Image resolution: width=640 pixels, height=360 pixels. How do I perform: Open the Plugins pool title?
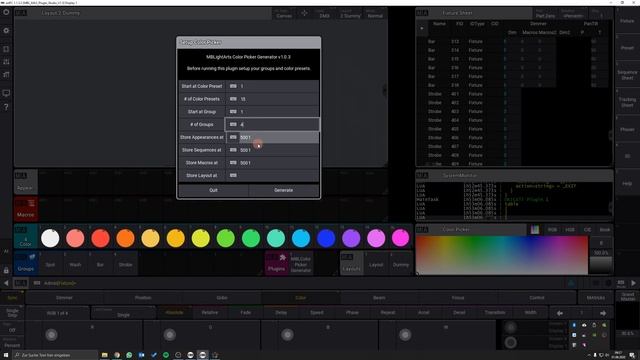click(276, 263)
